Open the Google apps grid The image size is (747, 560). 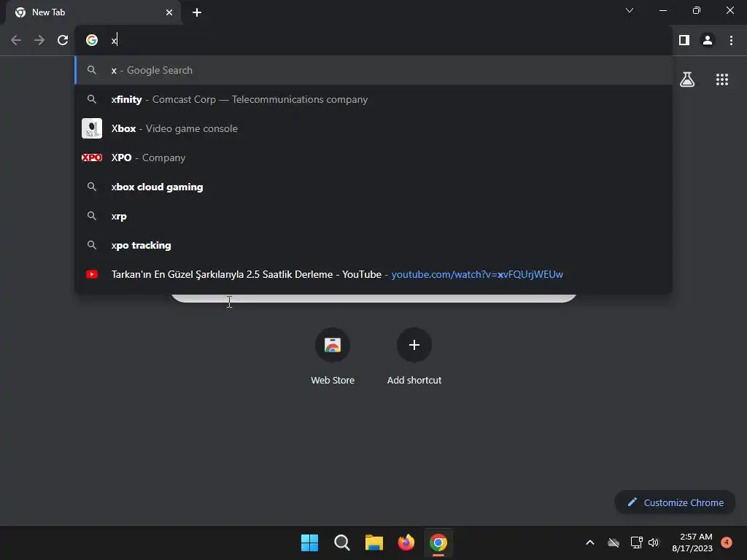click(722, 79)
